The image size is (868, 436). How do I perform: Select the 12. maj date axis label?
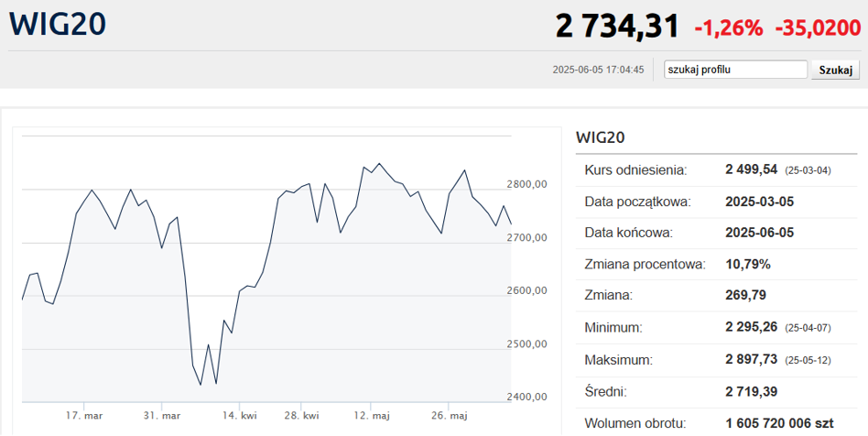point(372,415)
